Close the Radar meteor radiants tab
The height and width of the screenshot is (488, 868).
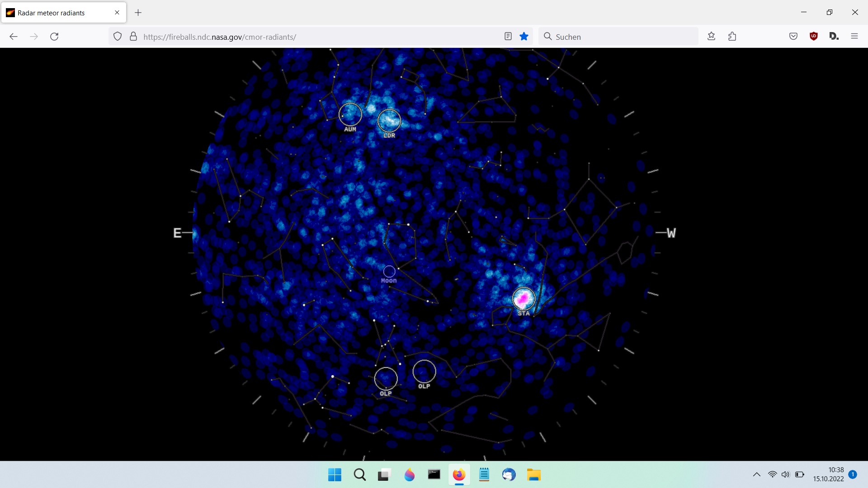pyautogui.click(x=117, y=13)
